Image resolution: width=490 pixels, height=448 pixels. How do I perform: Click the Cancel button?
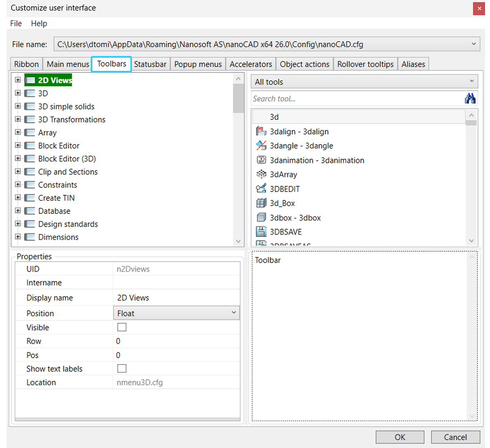point(455,437)
